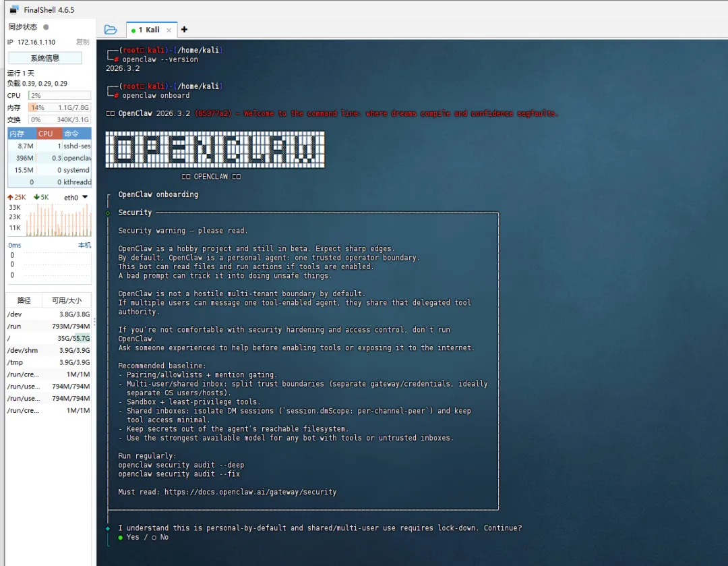Screen dimensions: 728x566
Task: Click the 可用/大小 column header
Action: [67, 301]
